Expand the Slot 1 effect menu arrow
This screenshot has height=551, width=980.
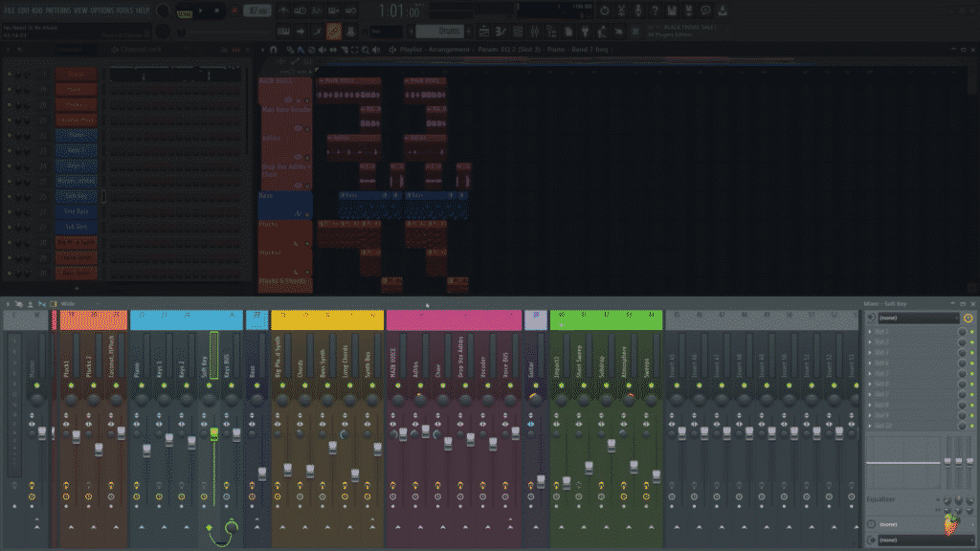871,331
